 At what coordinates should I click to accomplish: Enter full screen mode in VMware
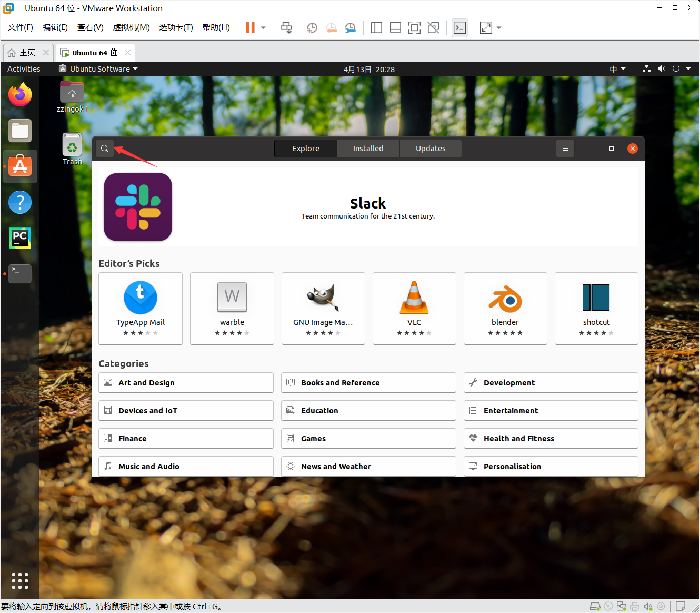[414, 27]
